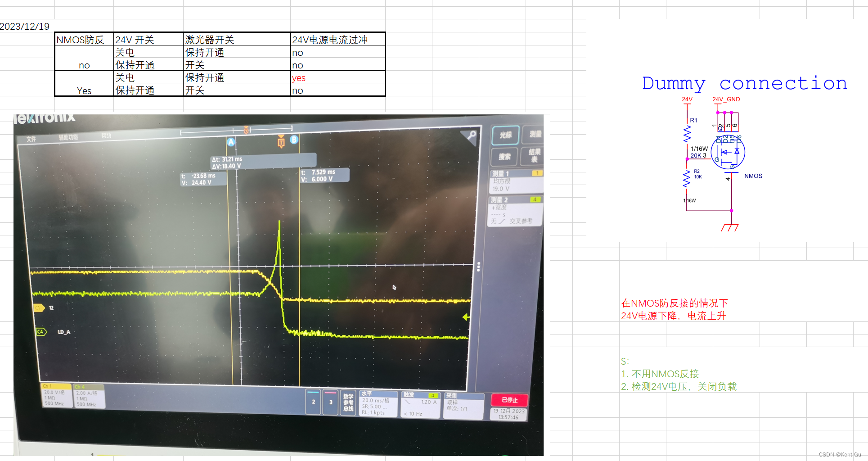Image resolution: width=868 pixels, height=461 pixels.
Task: Open the Ch 1 channel settings badge
Action: tap(56, 395)
